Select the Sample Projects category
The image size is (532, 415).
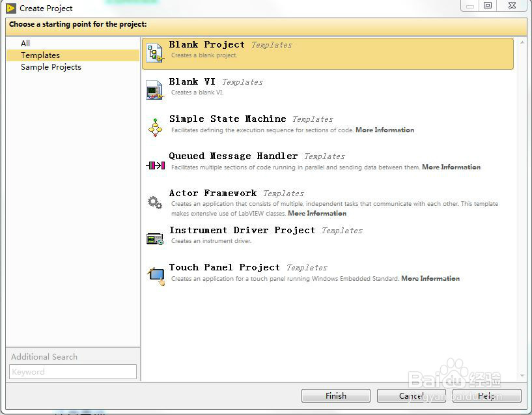51,67
